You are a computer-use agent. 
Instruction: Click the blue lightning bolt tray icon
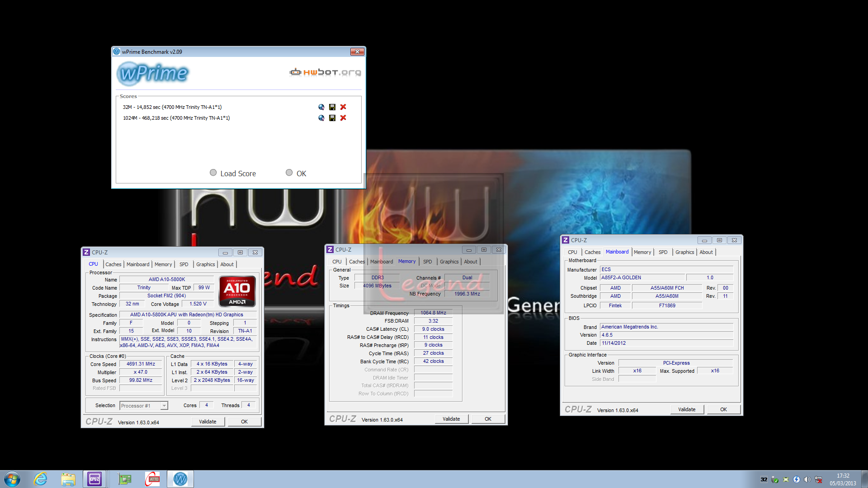[x=797, y=479]
